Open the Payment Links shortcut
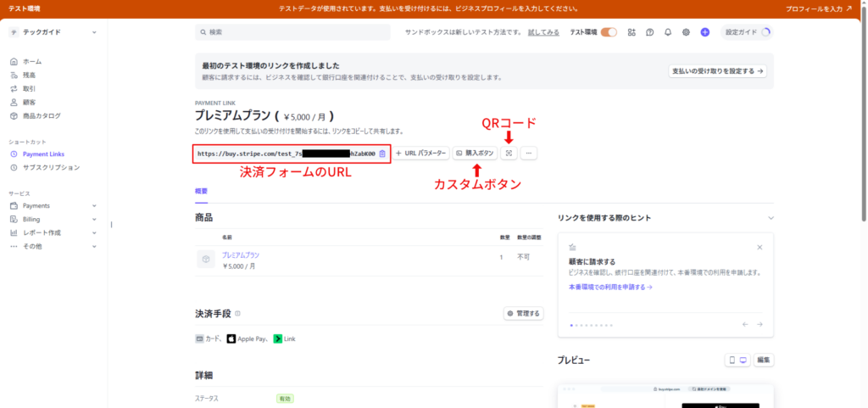868x408 pixels. tap(44, 154)
